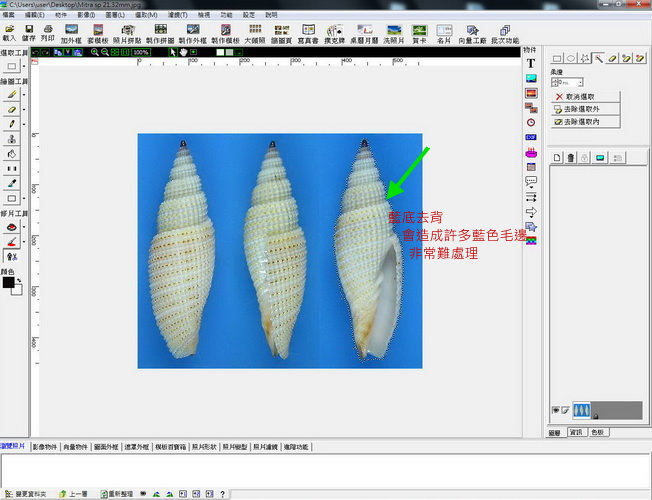Toggle layer visibility eye icon
The width and height of the screenshot is (652, 500).
pos(555,410)
